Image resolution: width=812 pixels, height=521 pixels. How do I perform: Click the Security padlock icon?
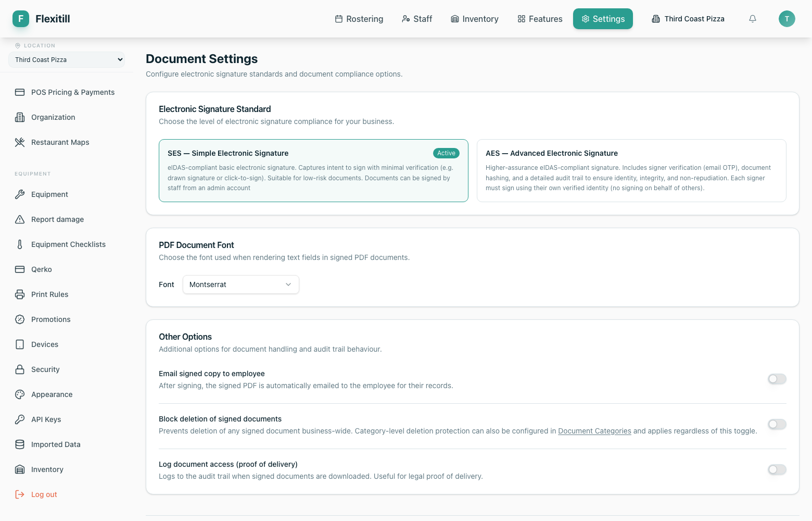[x=20, y=369]
